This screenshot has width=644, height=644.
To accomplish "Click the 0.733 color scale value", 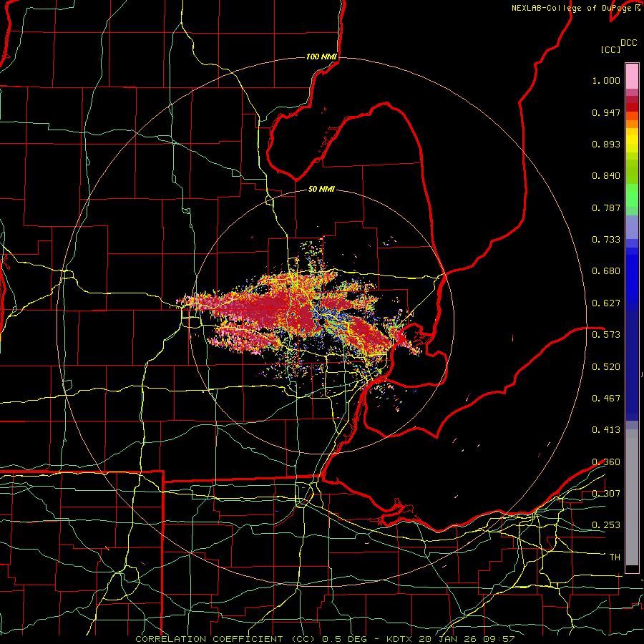I will tap(606, 240).
